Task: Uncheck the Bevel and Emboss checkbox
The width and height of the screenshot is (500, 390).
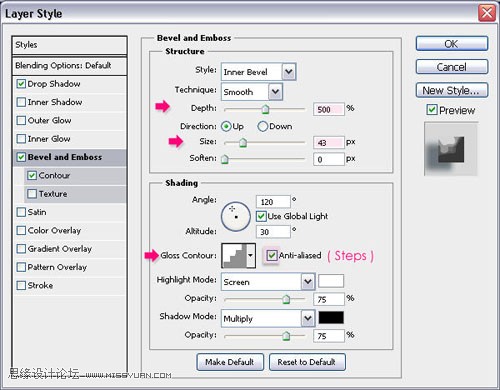Action: click(21, 157)
